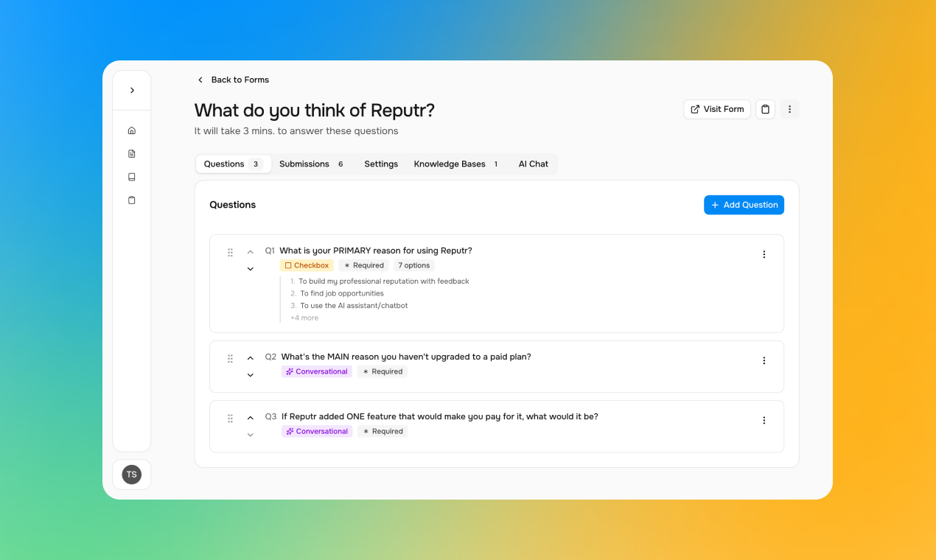Click Q3 title about ONE feature
936x560 pixels.
point(440,416)
